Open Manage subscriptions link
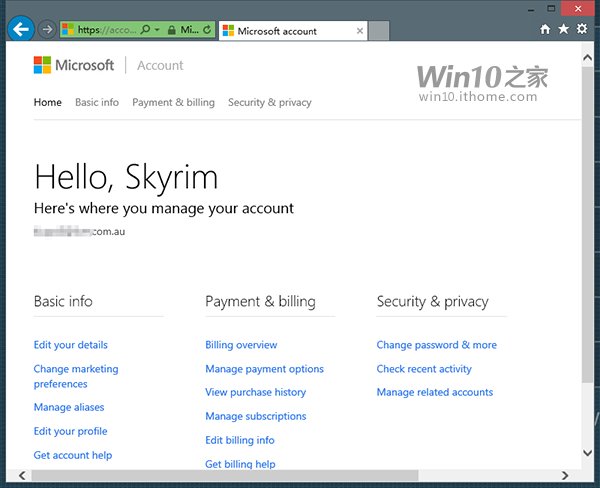This screenshot has height=488, width=600. [x=256, y=416]
